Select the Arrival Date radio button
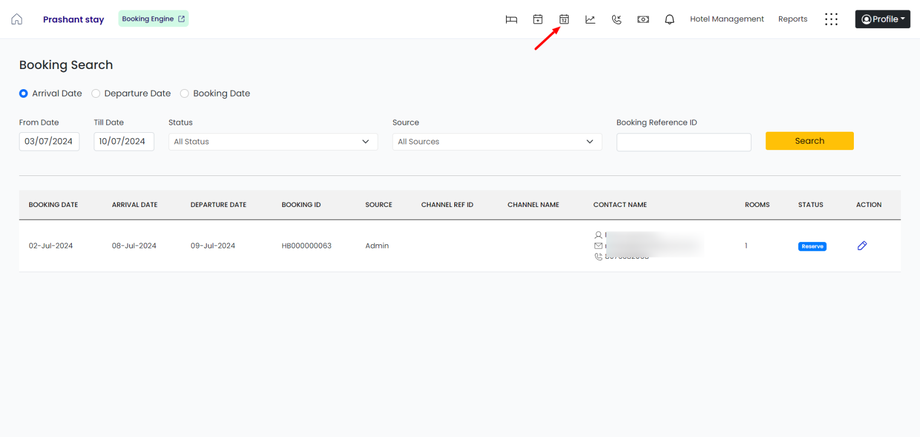The height and width of the screenshot is (437, 920). [x=24, y=94]
